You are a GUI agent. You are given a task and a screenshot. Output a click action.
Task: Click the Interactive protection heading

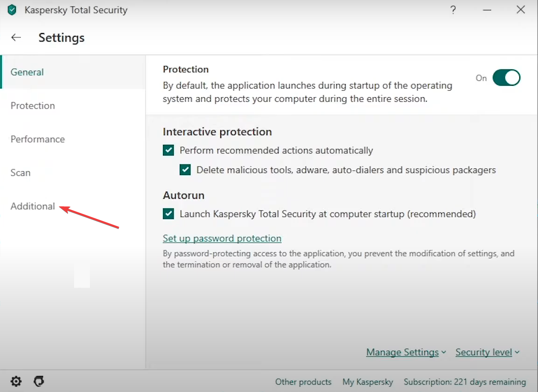tap(217, 132)
